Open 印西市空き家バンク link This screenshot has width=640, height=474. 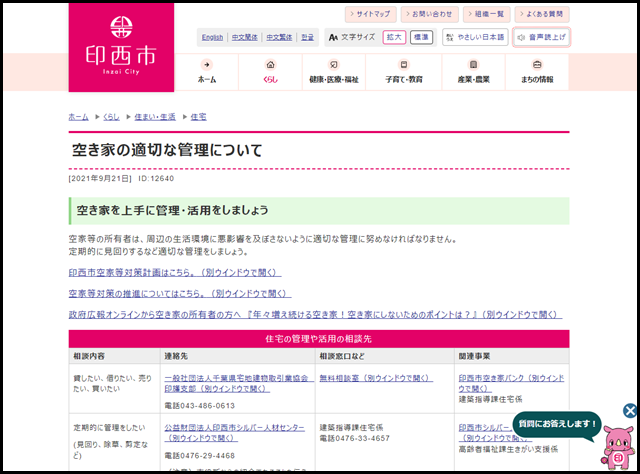(510, 379)
